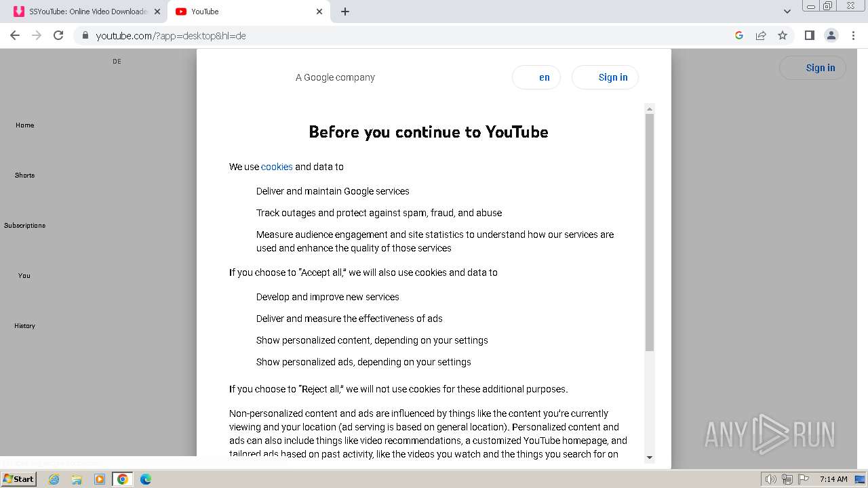The image size is (868, 488).
Task: Click the dialog scrollbar down arrow
Action: pos(650,457)
